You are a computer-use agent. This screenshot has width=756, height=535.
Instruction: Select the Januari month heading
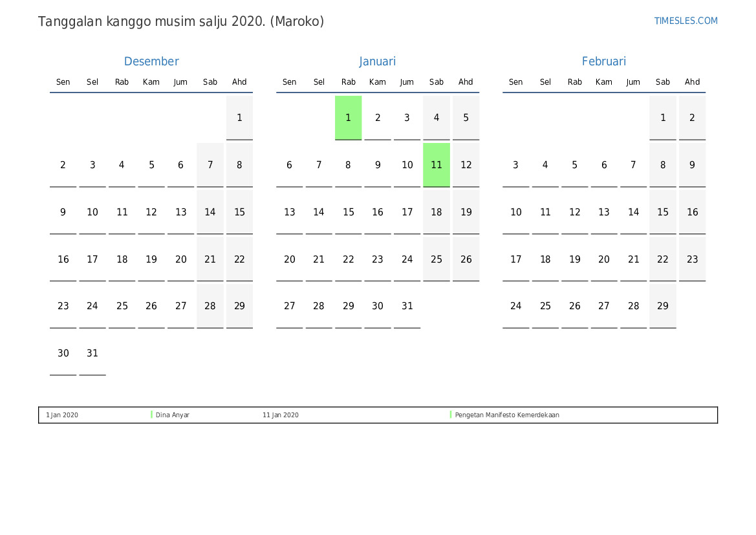point(378,61)
